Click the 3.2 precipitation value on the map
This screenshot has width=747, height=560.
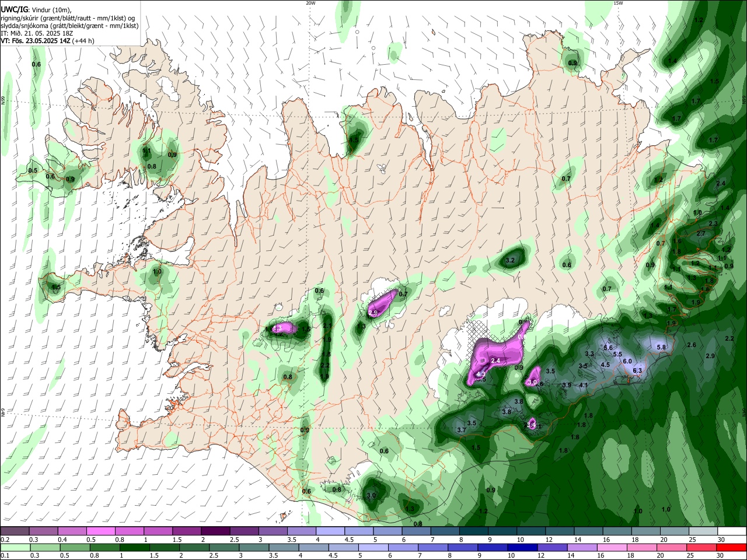[509, 260]
